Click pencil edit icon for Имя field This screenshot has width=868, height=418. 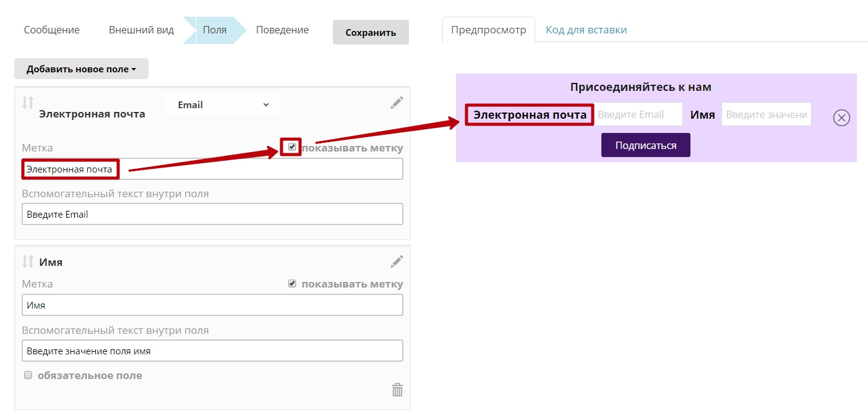(x=397, y=262)
